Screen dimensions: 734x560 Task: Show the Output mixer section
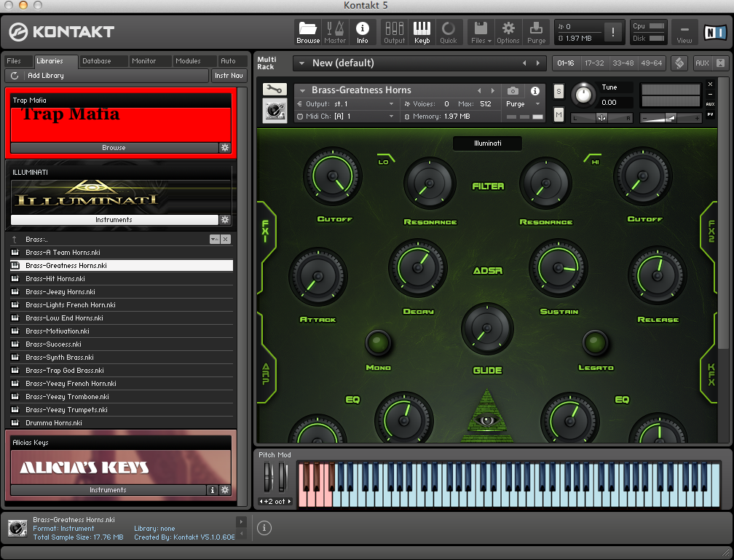click(x=394, y=32)
